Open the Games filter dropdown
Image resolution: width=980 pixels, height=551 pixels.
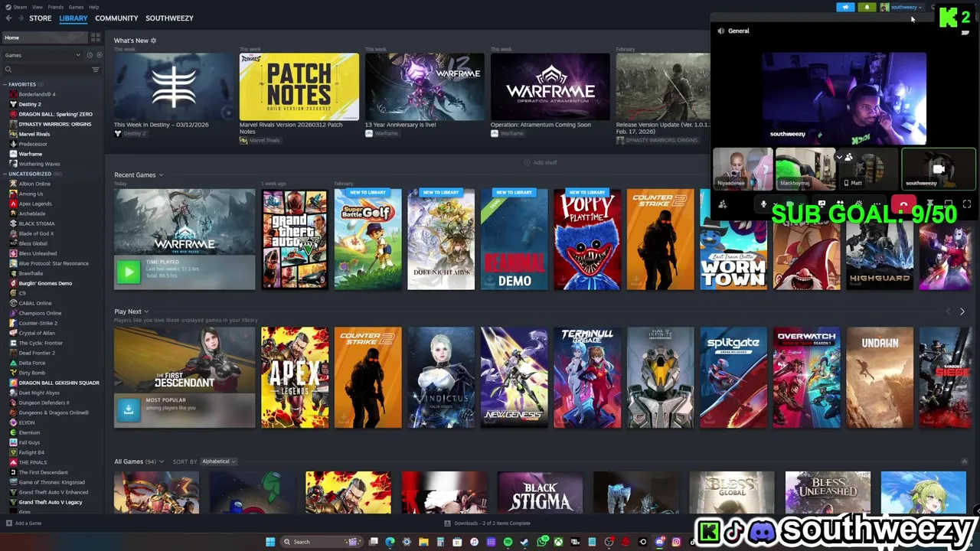42,55
